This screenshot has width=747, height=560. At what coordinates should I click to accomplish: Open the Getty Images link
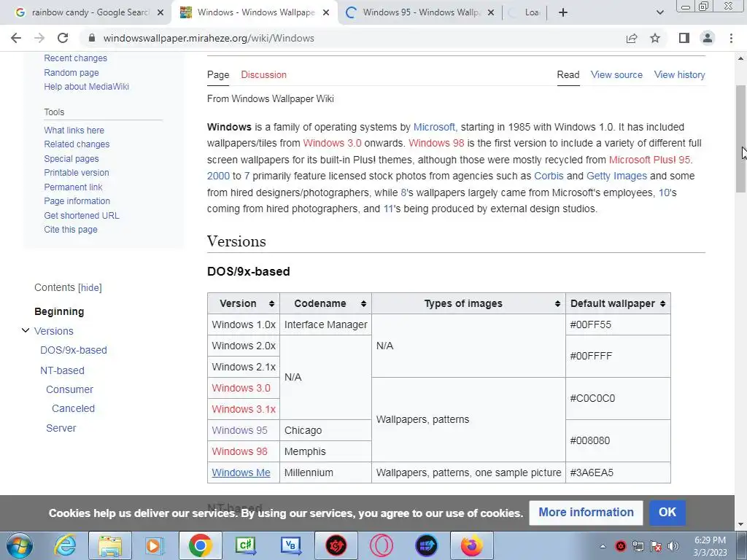[x=616, y=176]
